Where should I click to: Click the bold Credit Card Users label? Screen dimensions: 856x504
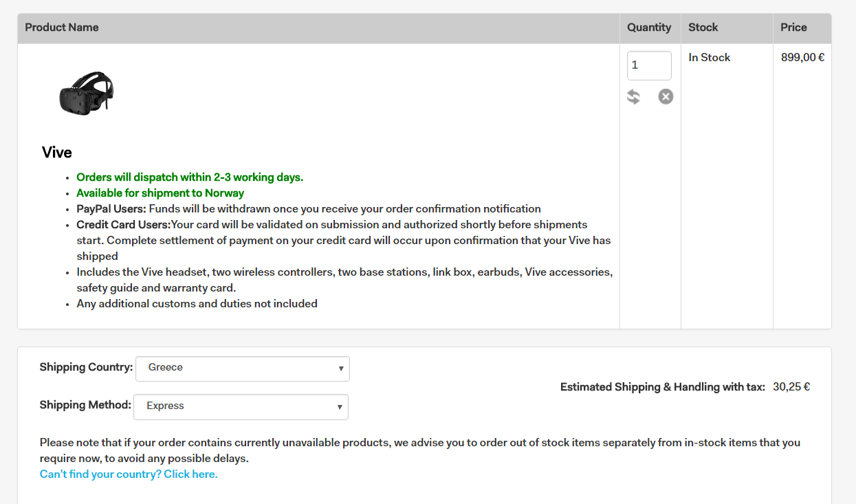123,225
